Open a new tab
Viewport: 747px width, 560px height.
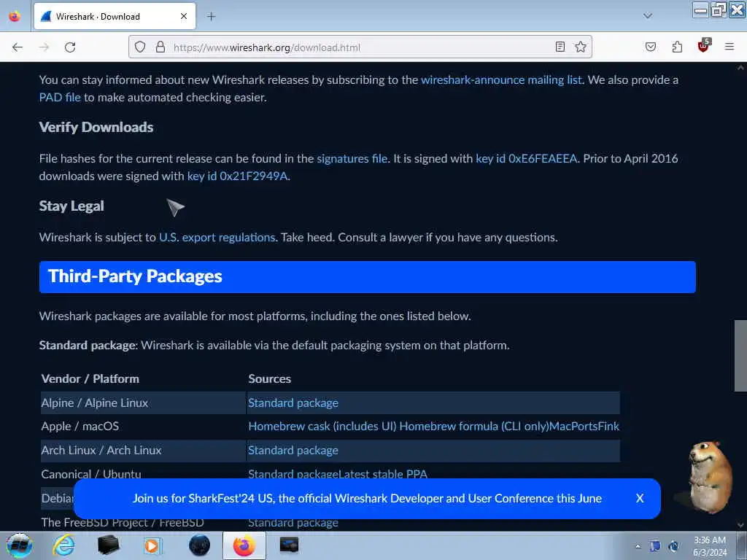point(211,17)
